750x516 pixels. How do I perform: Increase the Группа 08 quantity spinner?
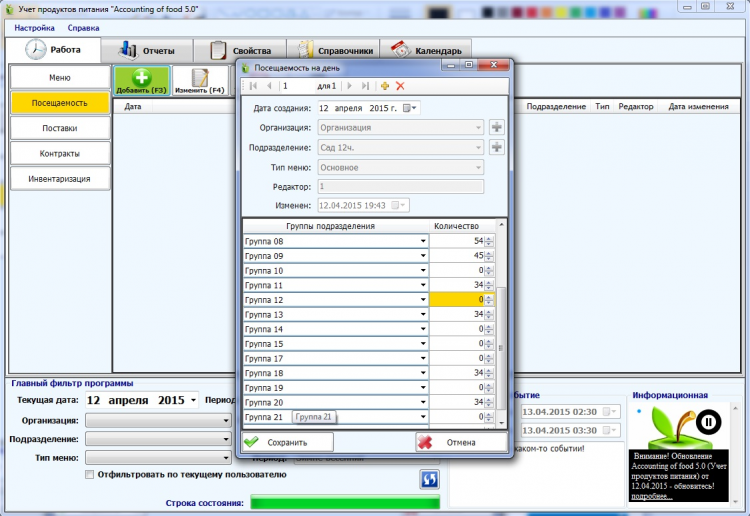tap(489, 239)
